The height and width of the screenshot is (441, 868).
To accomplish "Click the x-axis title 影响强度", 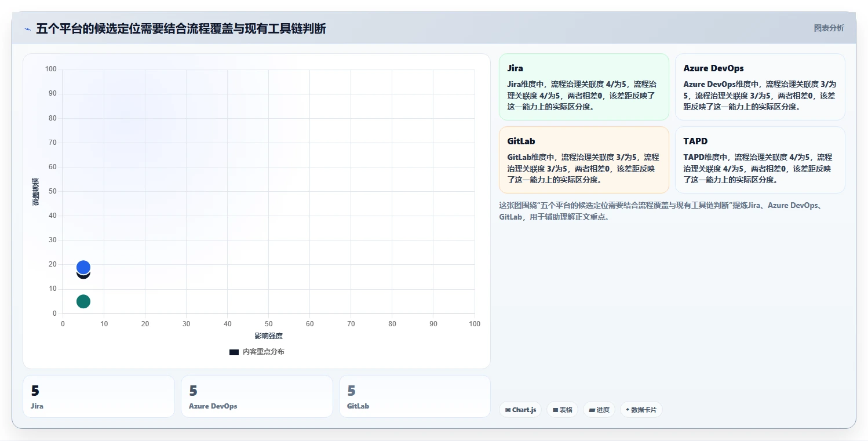I will tap(268, 336).
